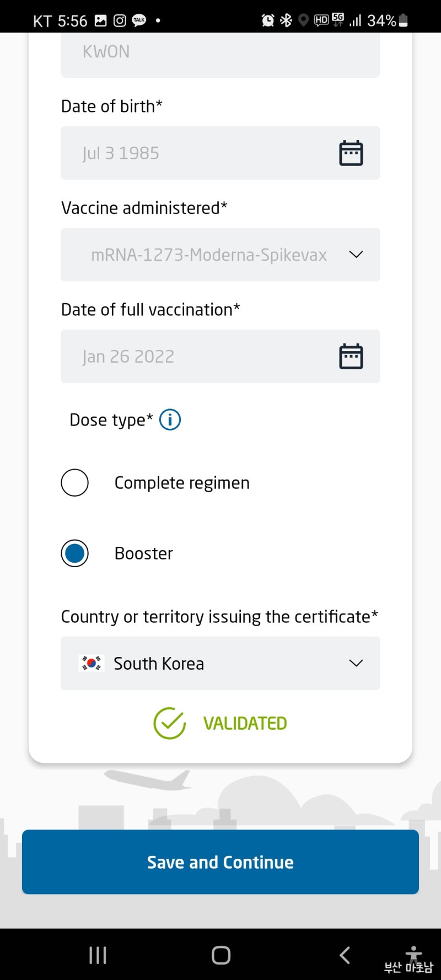Tap the home navigation icon
This screenshot has width=441, height=980.
coord(220,955)
